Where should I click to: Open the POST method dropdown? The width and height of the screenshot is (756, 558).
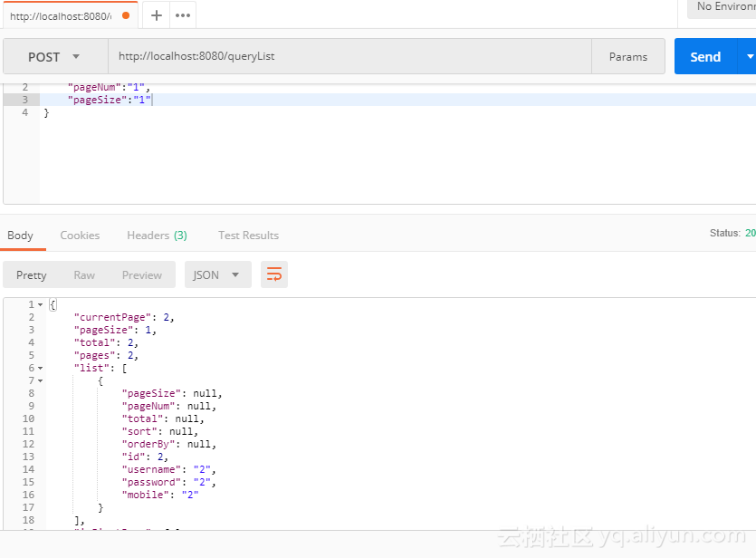coord(54,56)
